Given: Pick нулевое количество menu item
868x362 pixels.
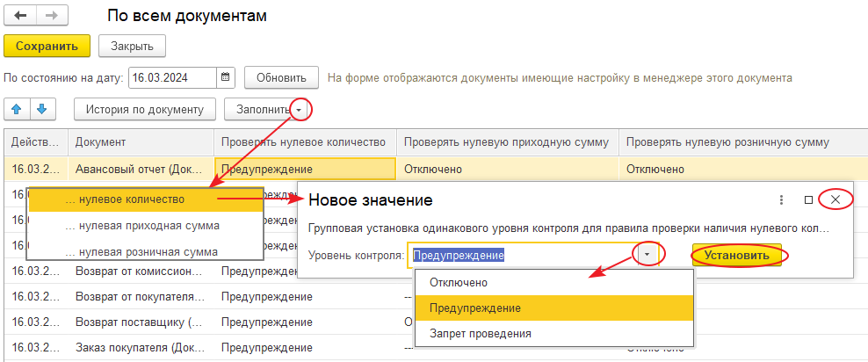Looking at the screenshot, I should pyautogui.click(x=132, y=199).
